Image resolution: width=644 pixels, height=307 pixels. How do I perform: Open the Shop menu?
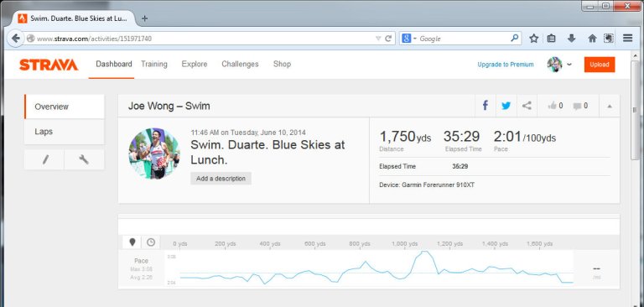click(x=282, y=64)
